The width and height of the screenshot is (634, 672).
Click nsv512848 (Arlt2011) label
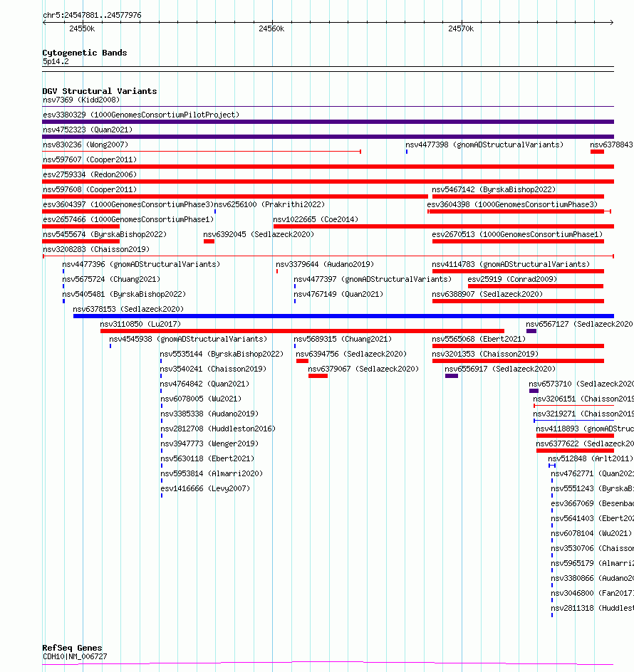point(591,459)
